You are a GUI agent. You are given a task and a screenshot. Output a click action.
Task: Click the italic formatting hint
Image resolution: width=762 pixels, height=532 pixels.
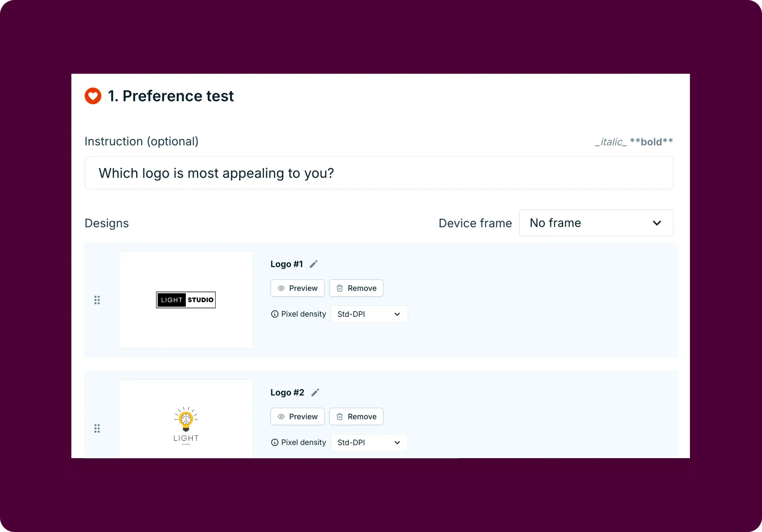[611, 142]
